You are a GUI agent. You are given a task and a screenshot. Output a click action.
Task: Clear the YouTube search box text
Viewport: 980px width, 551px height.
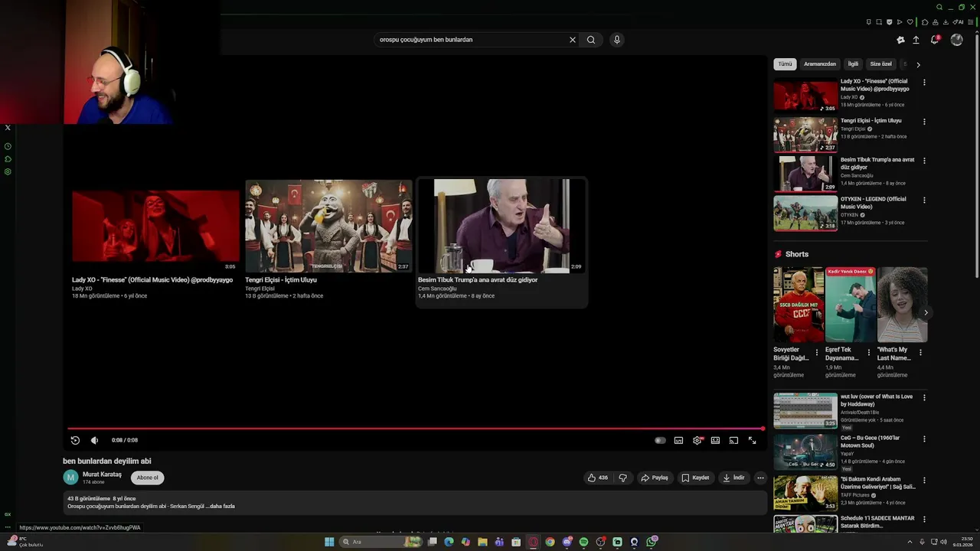click(572, 40)
